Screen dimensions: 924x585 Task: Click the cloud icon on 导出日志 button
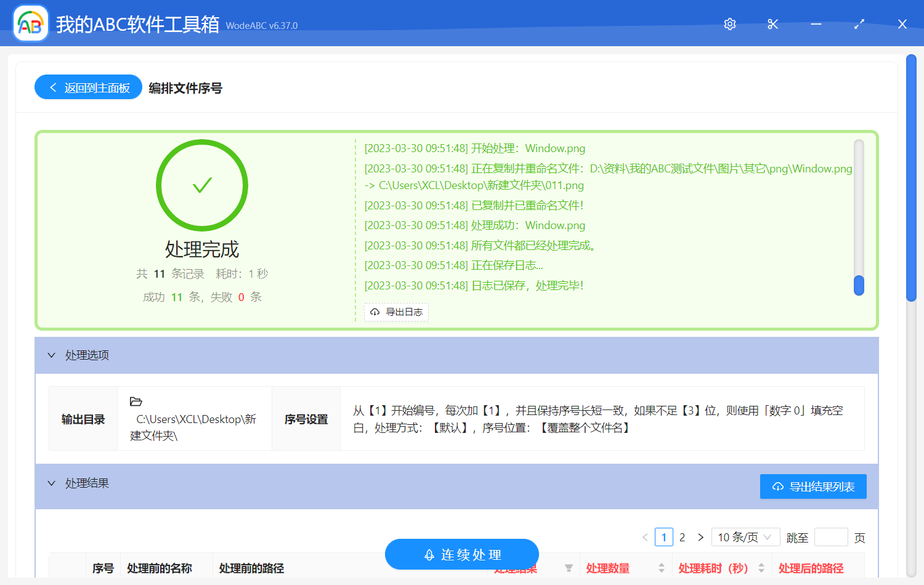(375, 312)
